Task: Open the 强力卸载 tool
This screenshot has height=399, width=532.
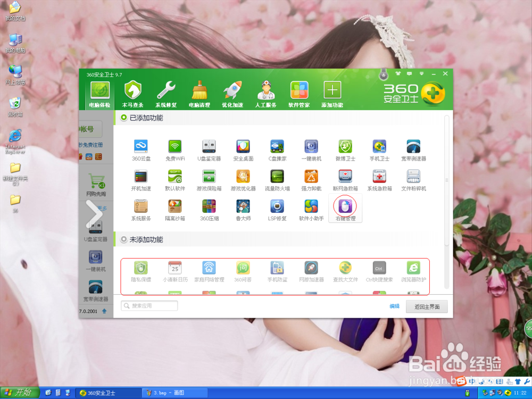Action: pyautogui.click(x=311, y=180)
